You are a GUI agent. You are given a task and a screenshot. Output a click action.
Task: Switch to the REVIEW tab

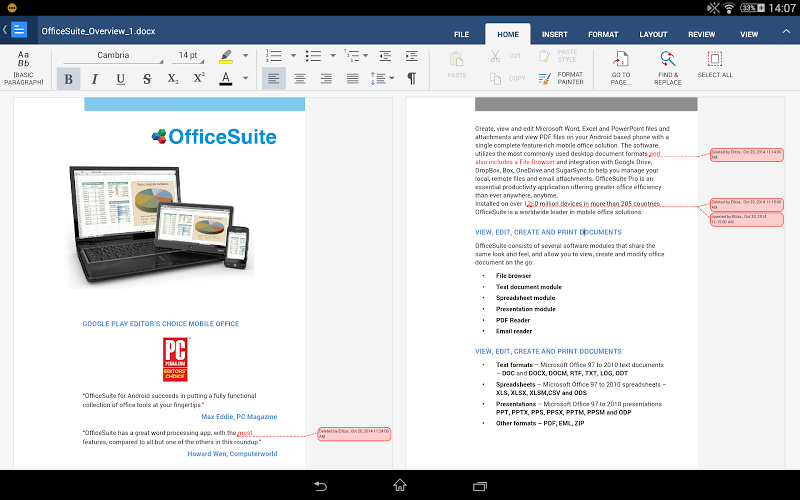702,34
